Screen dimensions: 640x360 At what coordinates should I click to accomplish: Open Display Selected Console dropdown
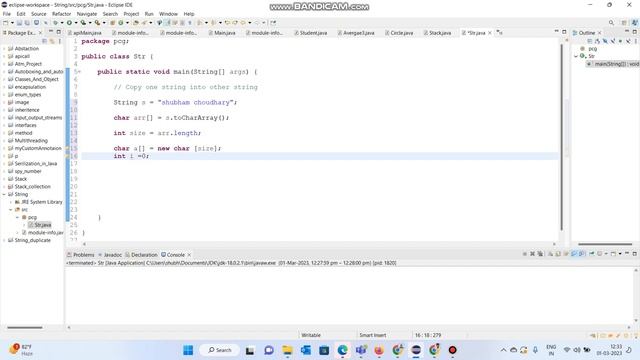606,254
